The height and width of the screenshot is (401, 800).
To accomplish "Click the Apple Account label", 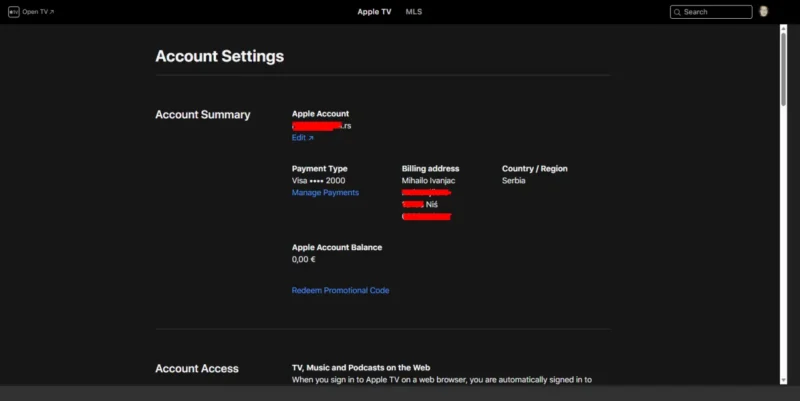I will click(x=320, y=114).
